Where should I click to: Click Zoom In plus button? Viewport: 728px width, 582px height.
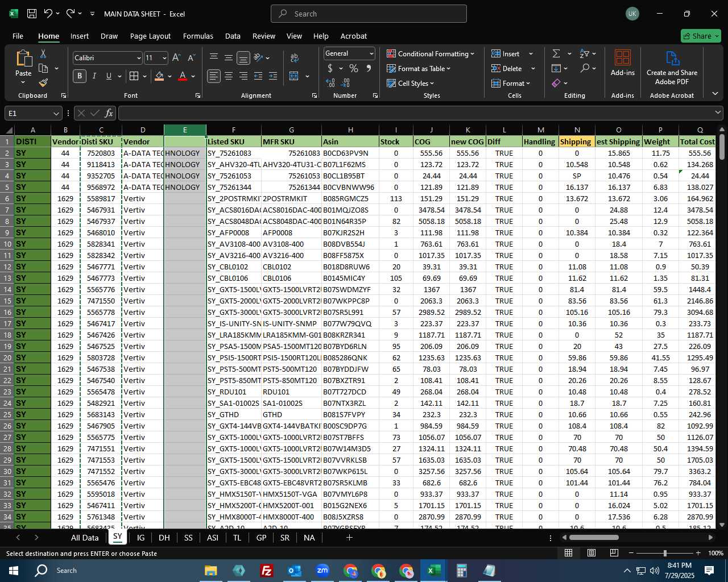[x=698, y=553]
